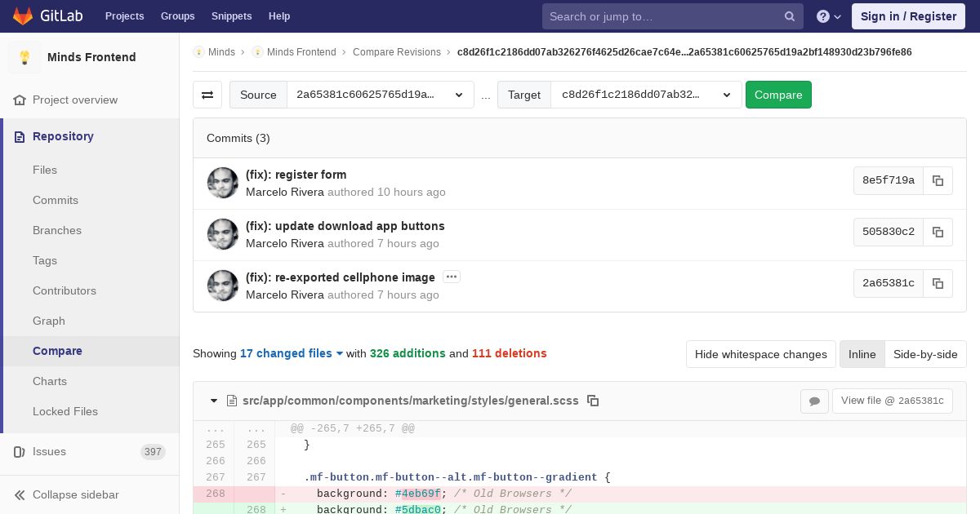This screenshot has height=514, width=980.
Task: Open commit (fix): update download app buttons
Action: tap(345, 226)
